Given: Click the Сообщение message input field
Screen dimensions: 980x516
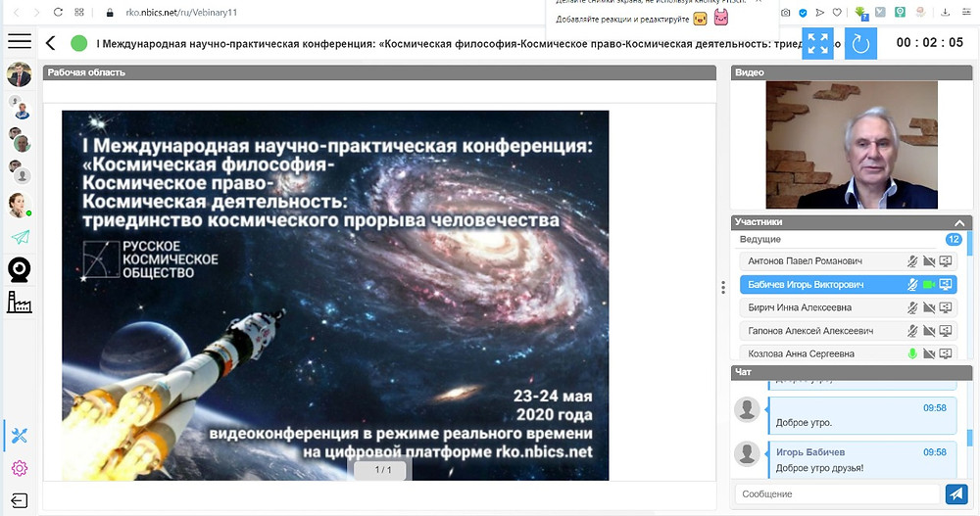Looking at the screenshot, I should (838, 493).
